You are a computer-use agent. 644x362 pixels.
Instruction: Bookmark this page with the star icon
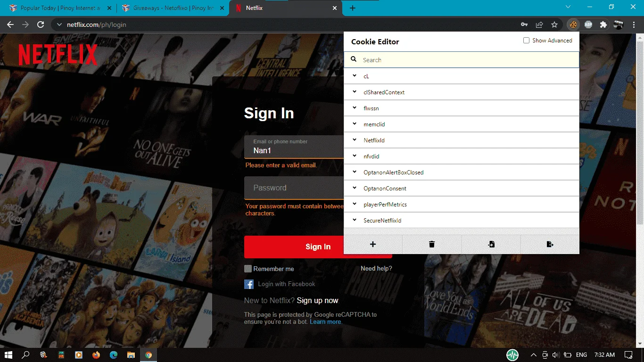pyautogui.click(x=554, y=25)
